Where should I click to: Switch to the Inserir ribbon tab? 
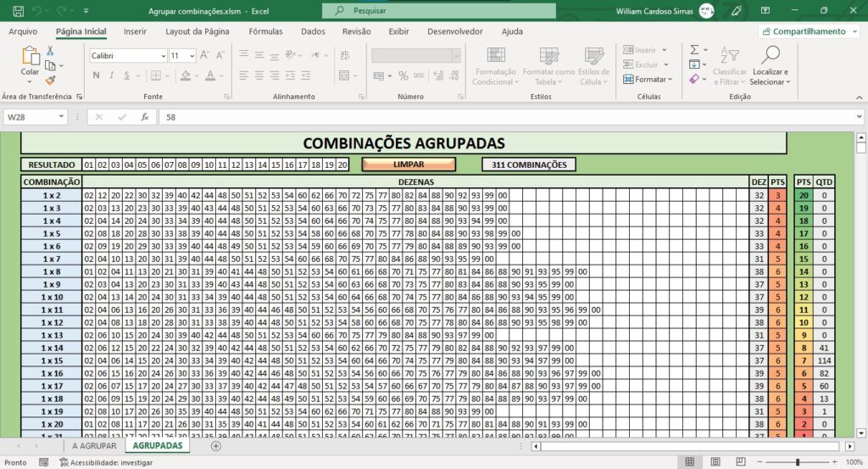pyautogui.click(x=135, y=31)
